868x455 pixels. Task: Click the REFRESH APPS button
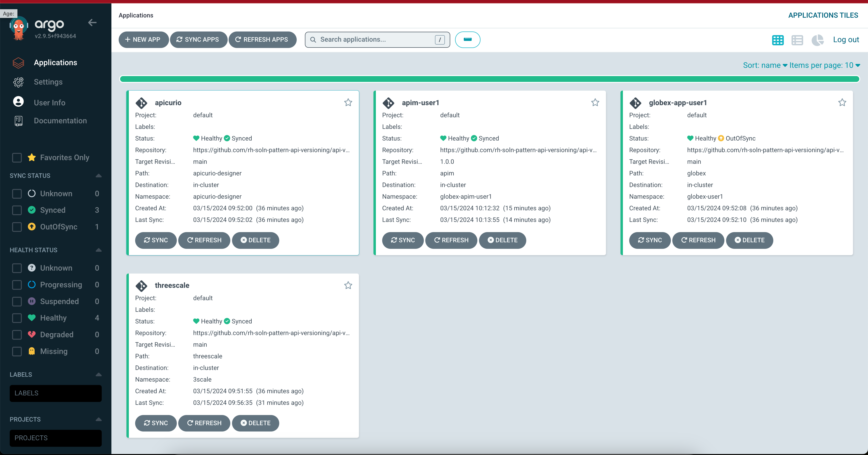click(262, 40)
